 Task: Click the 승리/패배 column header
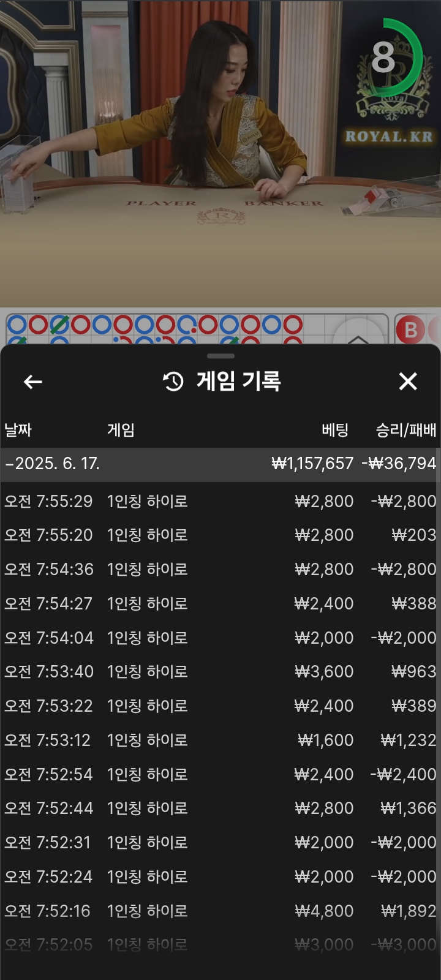tap(406, 430)
